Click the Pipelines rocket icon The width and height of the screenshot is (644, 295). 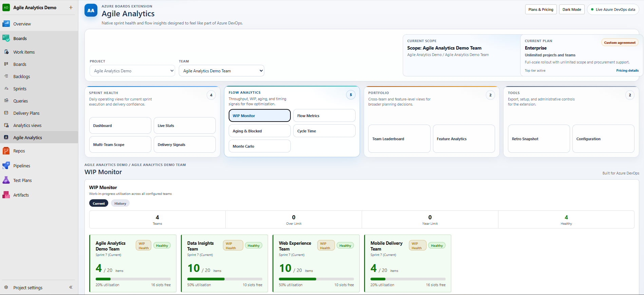pyautogui.click(x=6, y=166)
